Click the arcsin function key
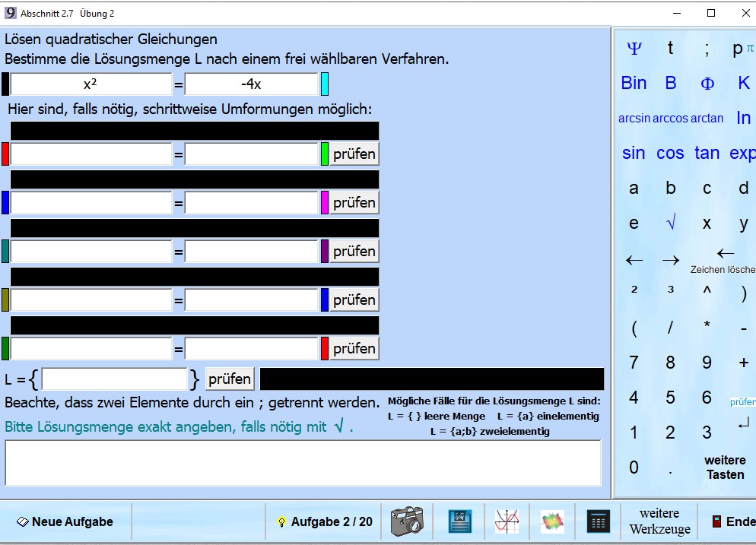Screen dimensions: 756x545 click(634, 118)
